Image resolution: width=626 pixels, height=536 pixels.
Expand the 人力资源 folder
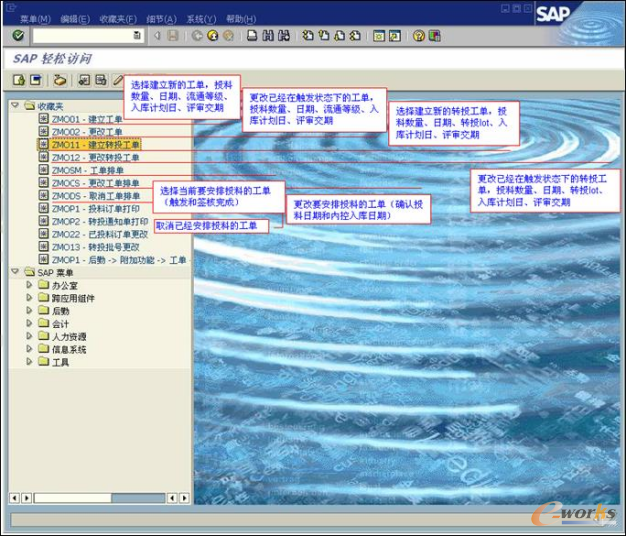[29, 336]
